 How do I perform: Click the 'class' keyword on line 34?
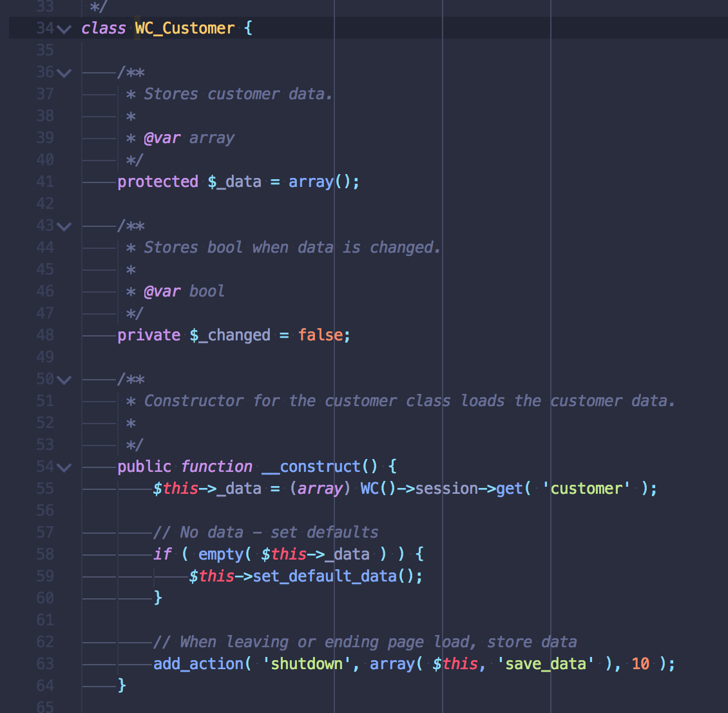(x=104, y=28)
